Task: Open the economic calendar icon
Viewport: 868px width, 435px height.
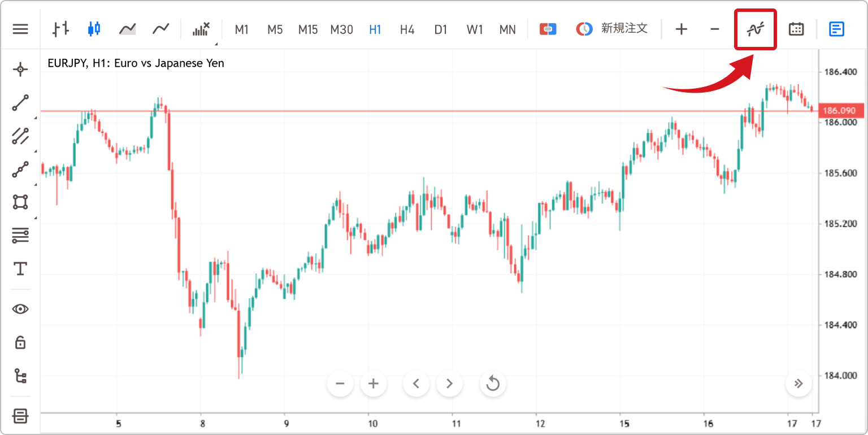Action: coord(796,29)
